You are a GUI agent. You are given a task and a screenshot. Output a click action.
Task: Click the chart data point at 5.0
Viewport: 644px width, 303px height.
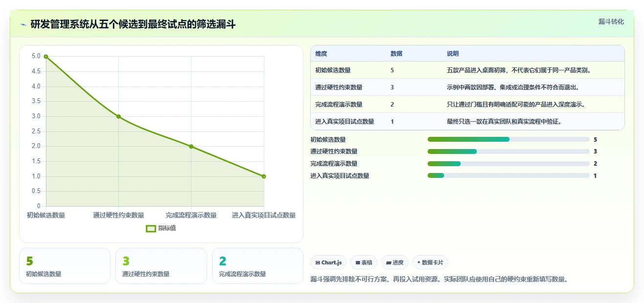[x=46, y=57]
